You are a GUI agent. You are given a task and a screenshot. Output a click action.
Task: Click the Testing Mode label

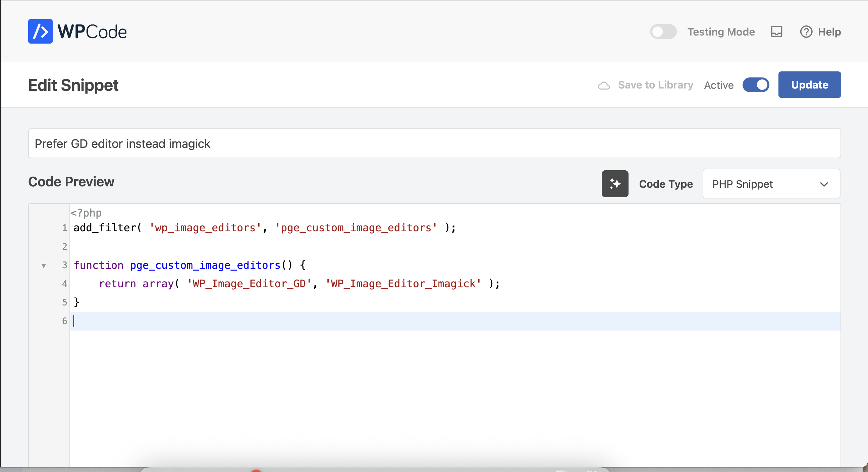coord(721,32)
